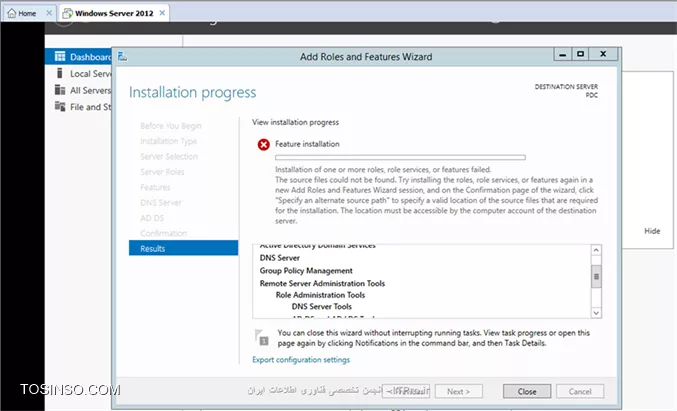
Task: Click the Local Server icon
Action: coord(60,73)
